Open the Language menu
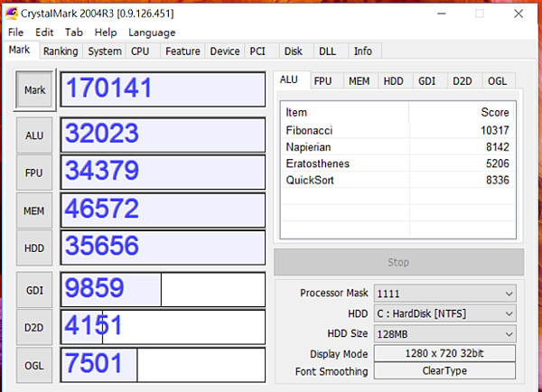 click(152, 33)
